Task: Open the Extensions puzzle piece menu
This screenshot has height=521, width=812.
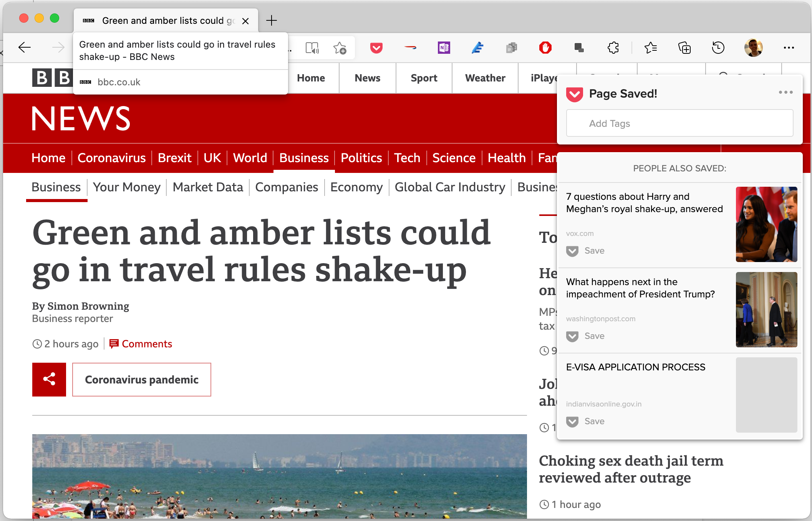Action: point(613,48)
